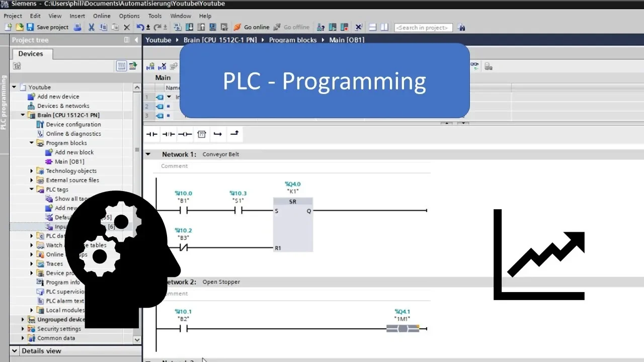Screen dimensions: 644x362
Task: Click Go offline button
Action: (x=291, y=27)
